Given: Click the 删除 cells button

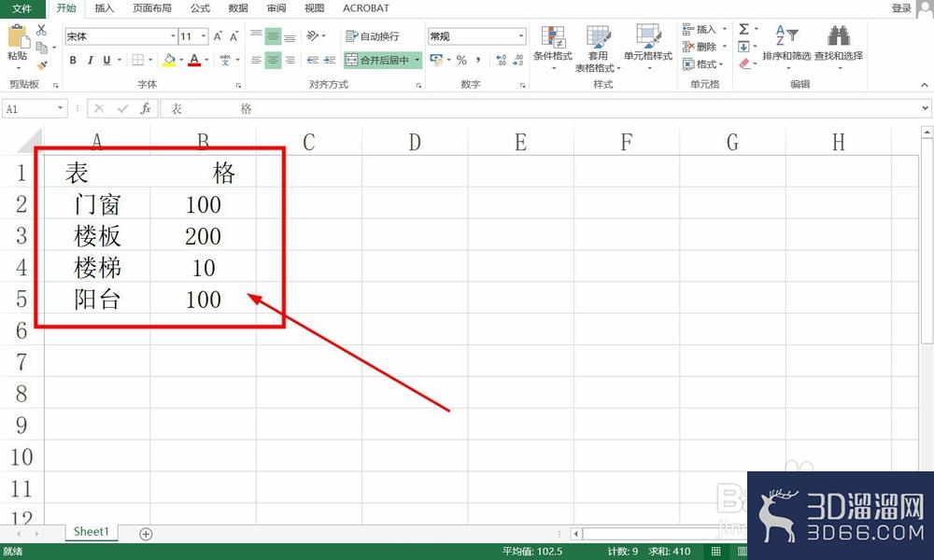Looking at the screenshot, I should 700,47.
